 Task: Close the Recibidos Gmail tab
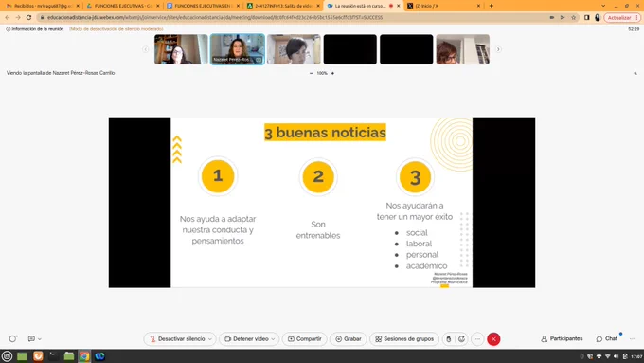pos(78,6)
